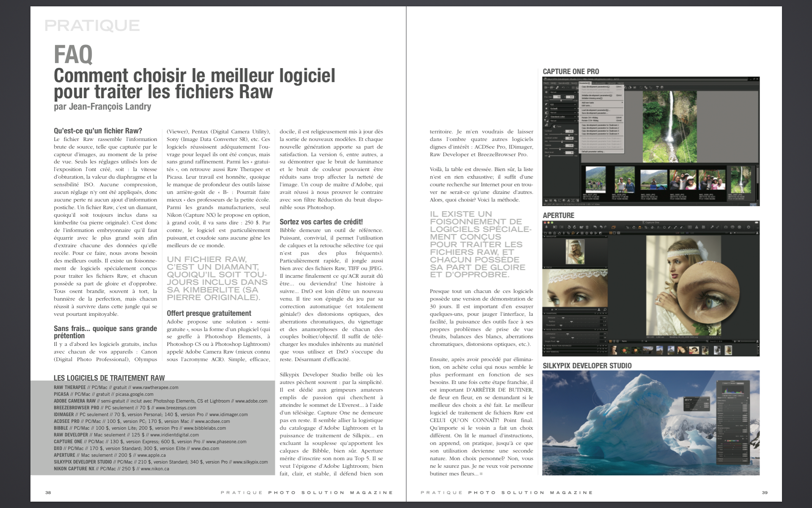Click 'RAW THERAPEE' in the software list
Screen dimensions: 812x508
[70, 387]
